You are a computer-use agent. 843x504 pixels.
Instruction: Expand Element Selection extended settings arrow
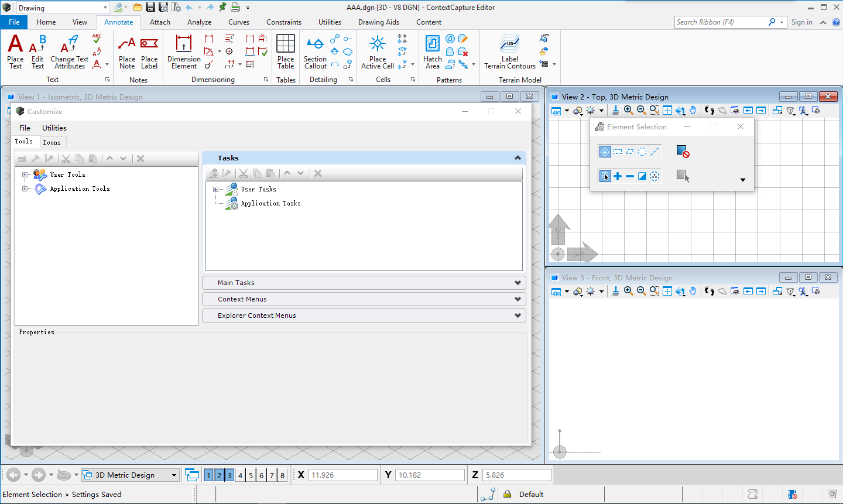point(743,180)
